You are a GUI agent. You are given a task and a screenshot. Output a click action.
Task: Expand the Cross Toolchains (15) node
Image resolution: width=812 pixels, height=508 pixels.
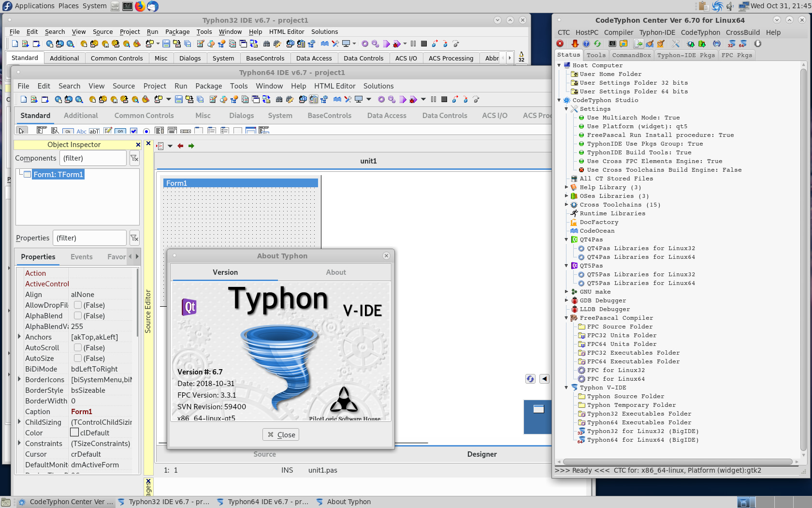tap(566, 205)
